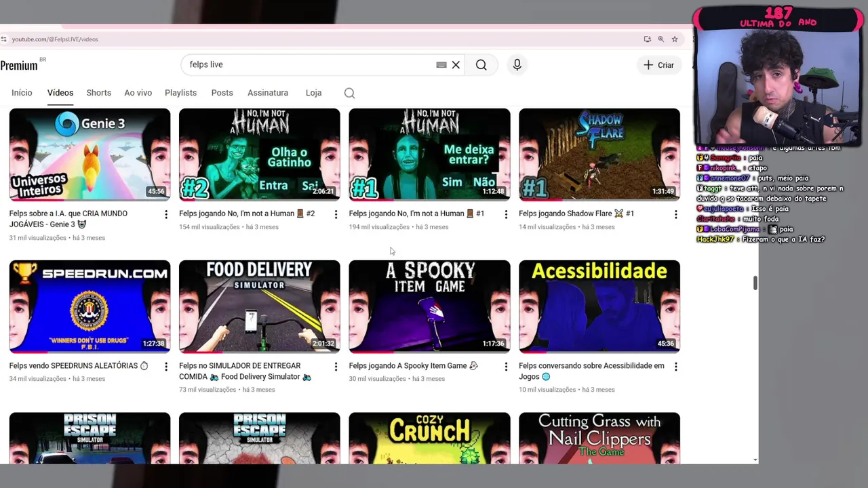Open the on-screen keyboard icon in search box
The image size is (868, 488).
pyautogui.click(x=441, y=65)
